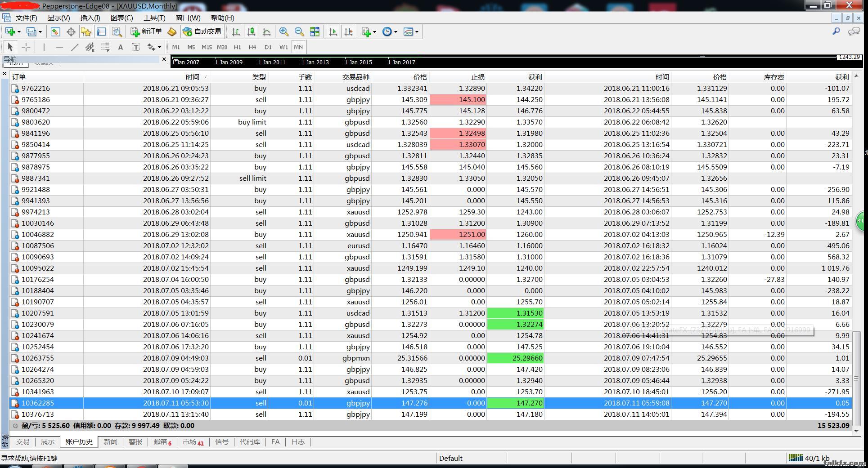Close the 导航 navigator panel
The image size is (868, 468).
pos(164,59)
